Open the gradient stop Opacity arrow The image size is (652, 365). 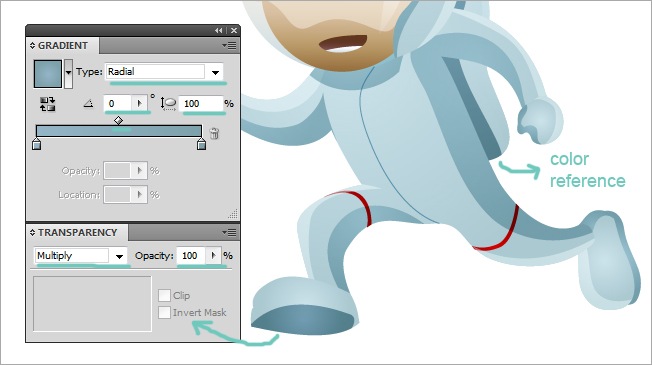point(139,170)
